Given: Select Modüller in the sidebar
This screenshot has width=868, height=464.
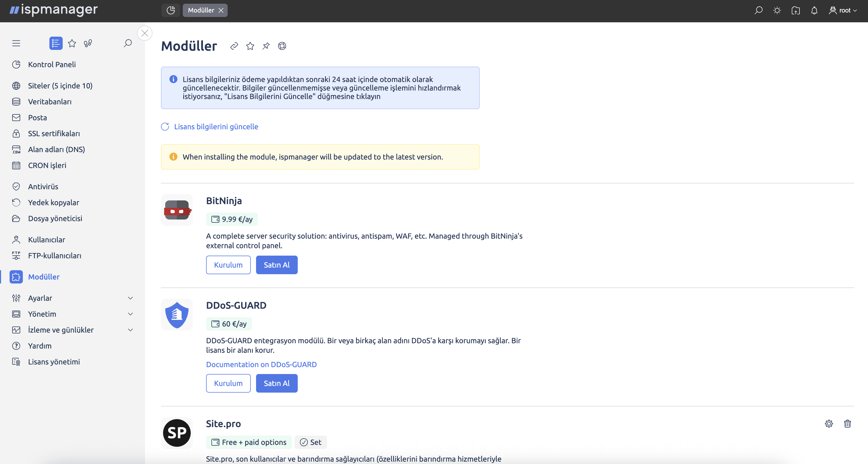Looking at the screenshot, I should pyautogui.click(x=44, y=277).
